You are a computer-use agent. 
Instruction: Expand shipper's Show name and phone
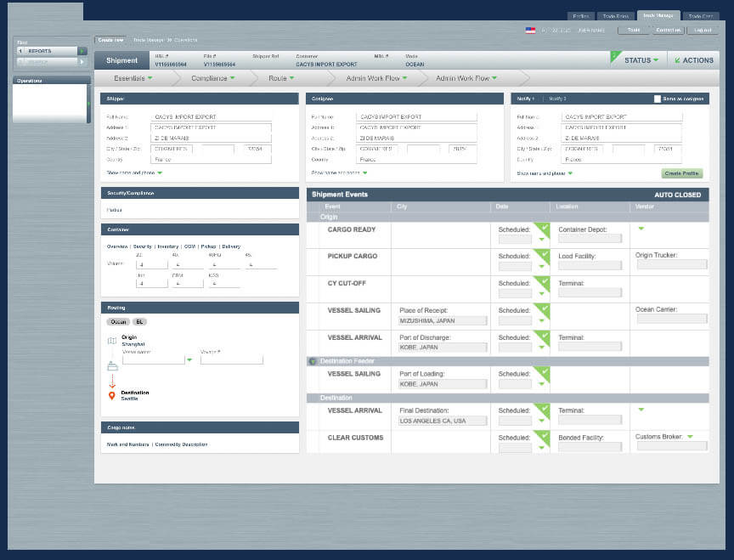pyautogui.click(x=134, y=173)
